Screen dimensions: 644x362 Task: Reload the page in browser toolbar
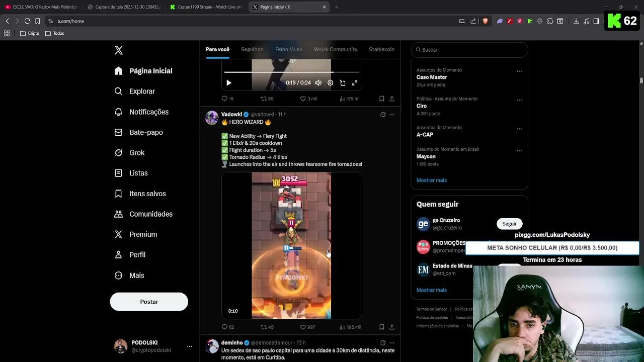tap(27, 21)
